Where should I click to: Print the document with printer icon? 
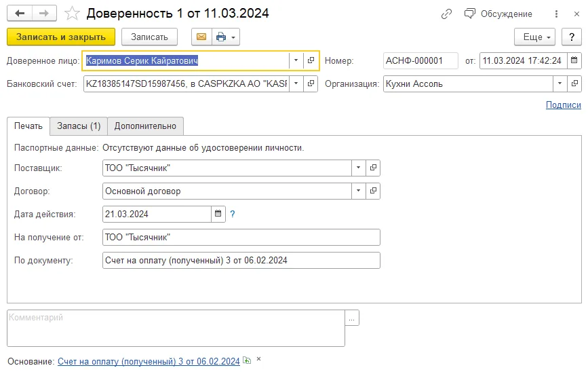point(221,37)
